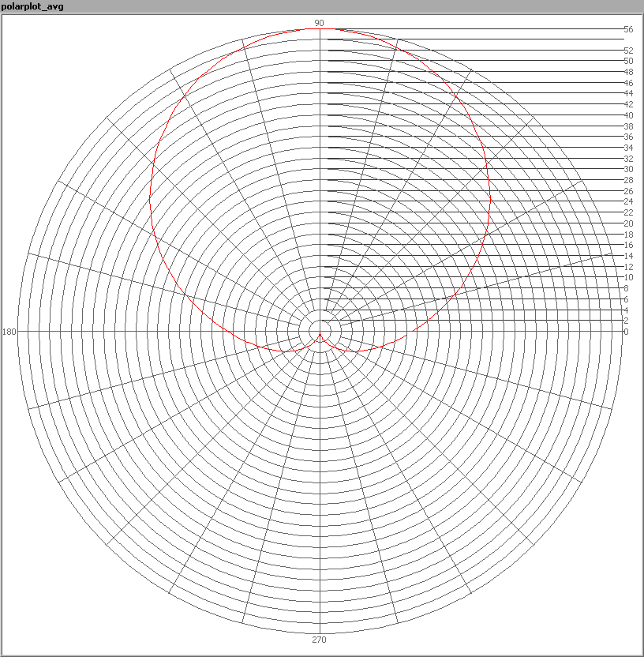The width and height of the screenshot is (644, 657).
Task: Click the 0 radial scale label
Action: 626,332
